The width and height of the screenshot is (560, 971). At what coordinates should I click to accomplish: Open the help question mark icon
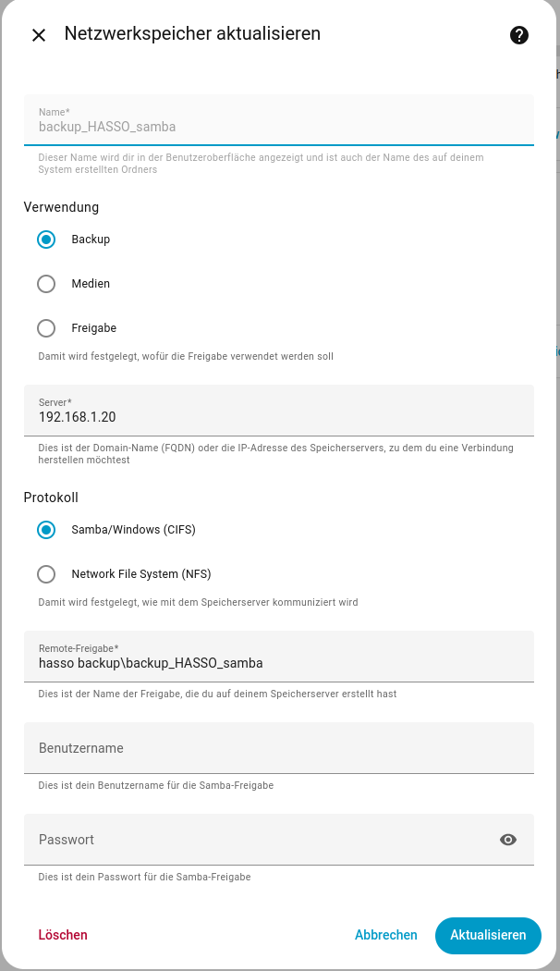point(519,35)
